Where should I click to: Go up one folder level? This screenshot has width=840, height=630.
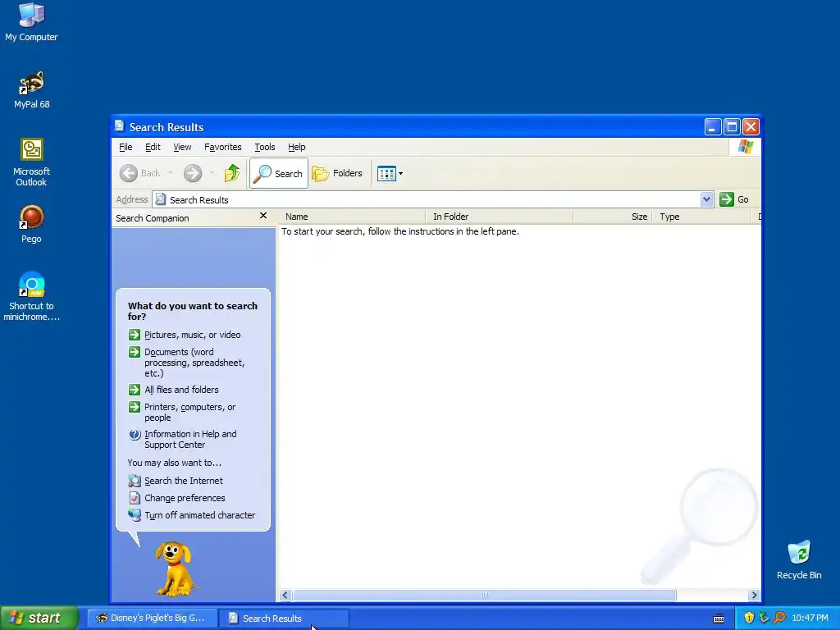pos(232,173)
